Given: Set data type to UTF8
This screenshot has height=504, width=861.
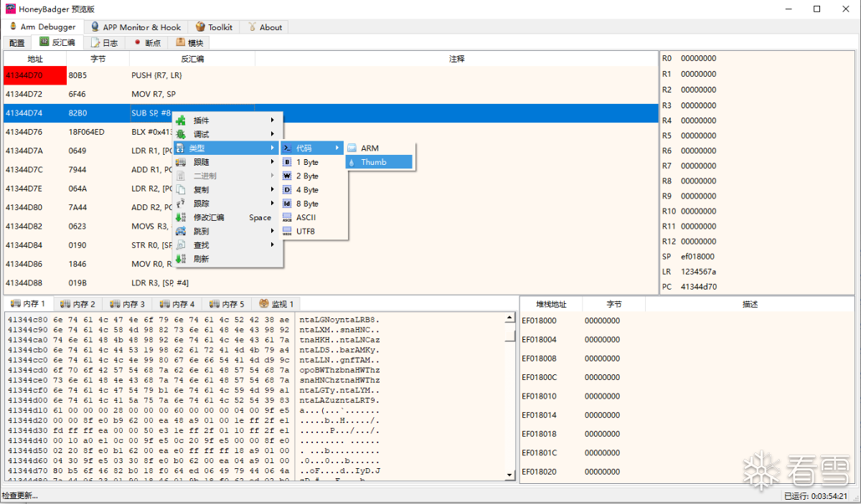Looking at the screenshot, I should [x=314, y=232].
